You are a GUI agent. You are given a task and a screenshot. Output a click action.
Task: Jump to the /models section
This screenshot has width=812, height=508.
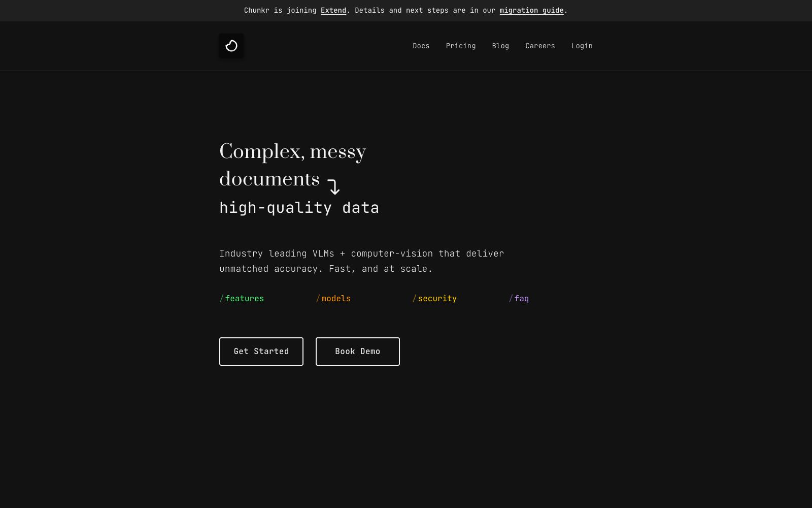click(x=333, y=299)
